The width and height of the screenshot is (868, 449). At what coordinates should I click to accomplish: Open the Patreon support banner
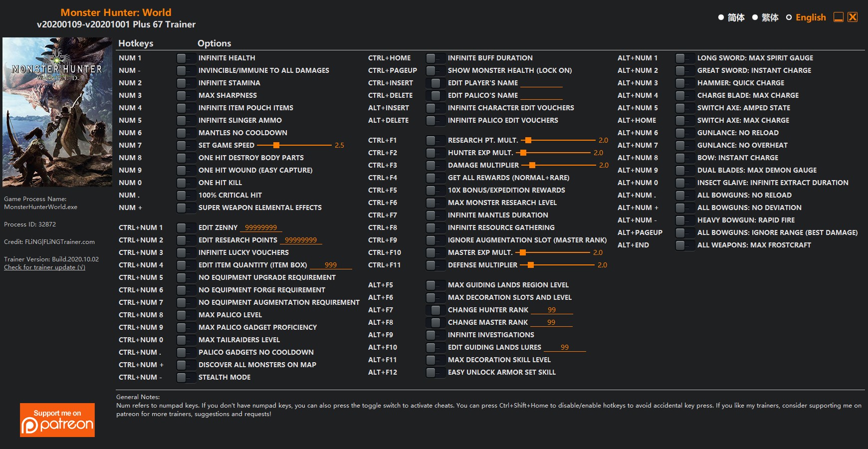pyautogui.click(x=57, y=420)
